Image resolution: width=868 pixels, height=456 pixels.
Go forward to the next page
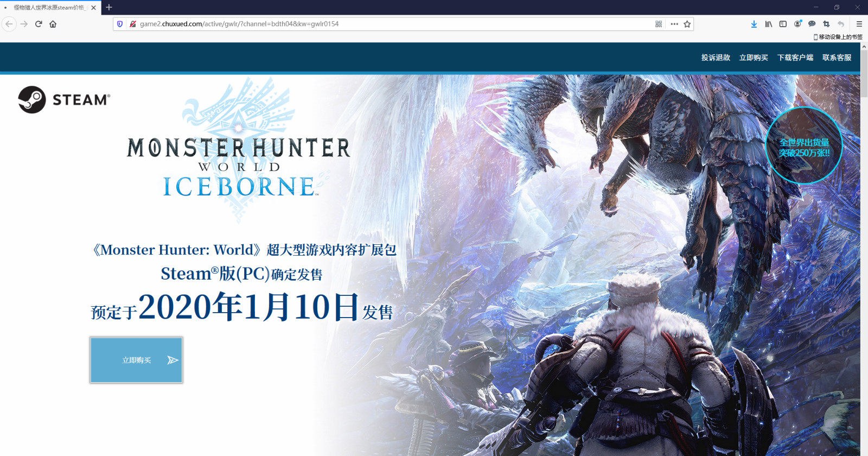click(24, 24)
